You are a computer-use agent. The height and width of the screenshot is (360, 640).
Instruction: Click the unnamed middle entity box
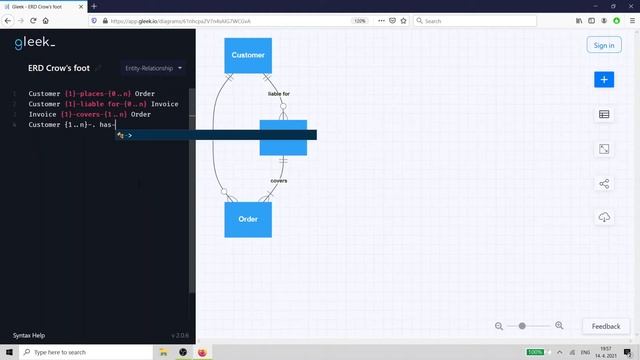[283, 138]
